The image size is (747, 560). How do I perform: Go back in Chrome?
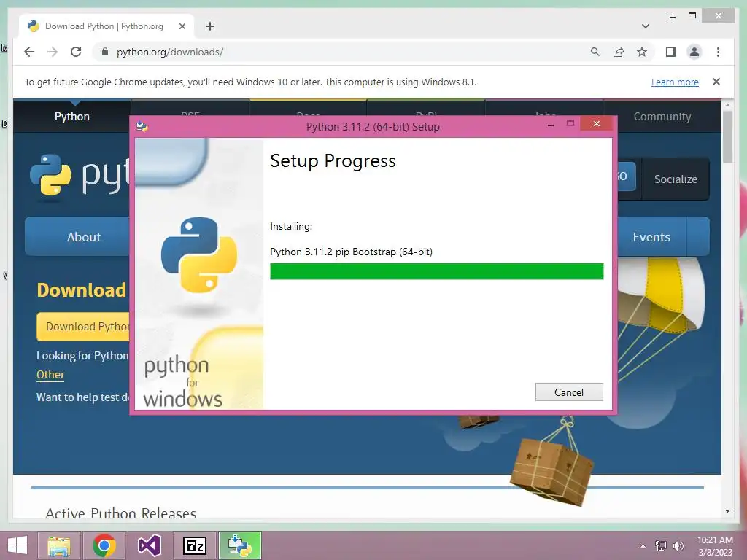pyautogui.click(x=29, y=52)
